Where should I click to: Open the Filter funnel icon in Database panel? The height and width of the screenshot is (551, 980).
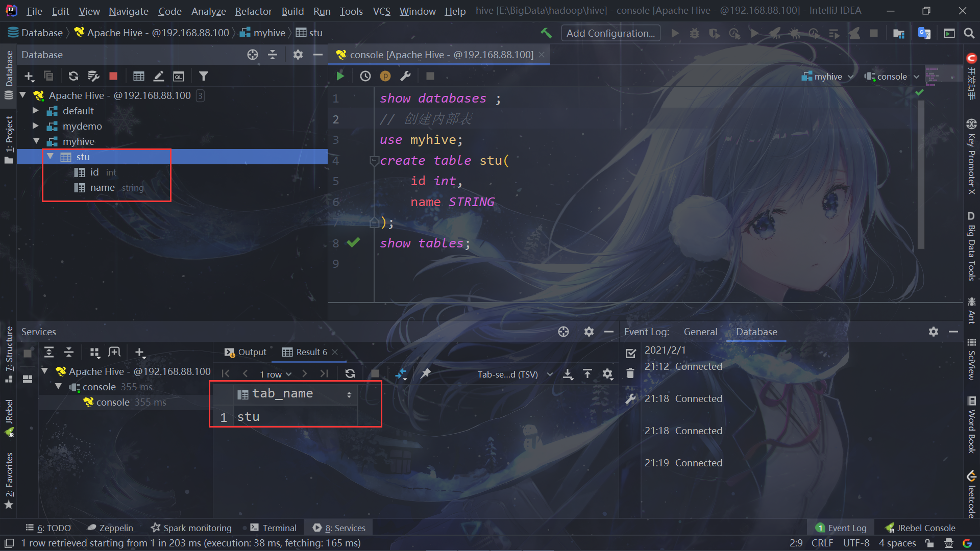204,76
